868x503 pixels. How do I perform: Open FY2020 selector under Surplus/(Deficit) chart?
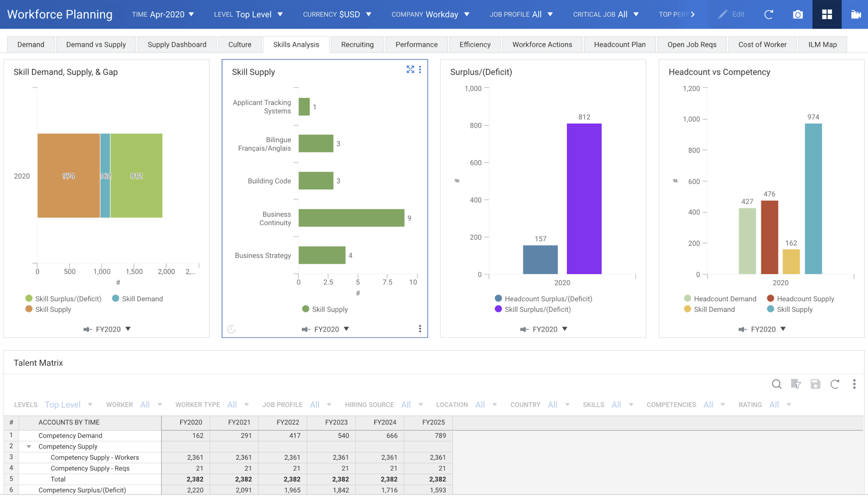(x=544, y=329)
